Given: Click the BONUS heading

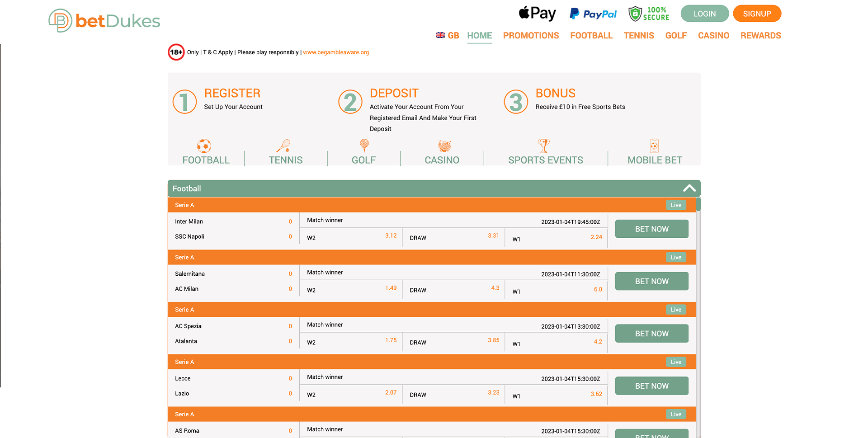Looking at the screenshot, I should (555, 93).
